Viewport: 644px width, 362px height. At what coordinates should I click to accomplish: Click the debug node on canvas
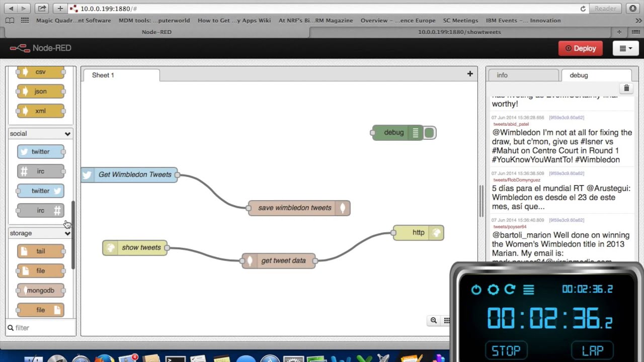(x=398, y=133)
